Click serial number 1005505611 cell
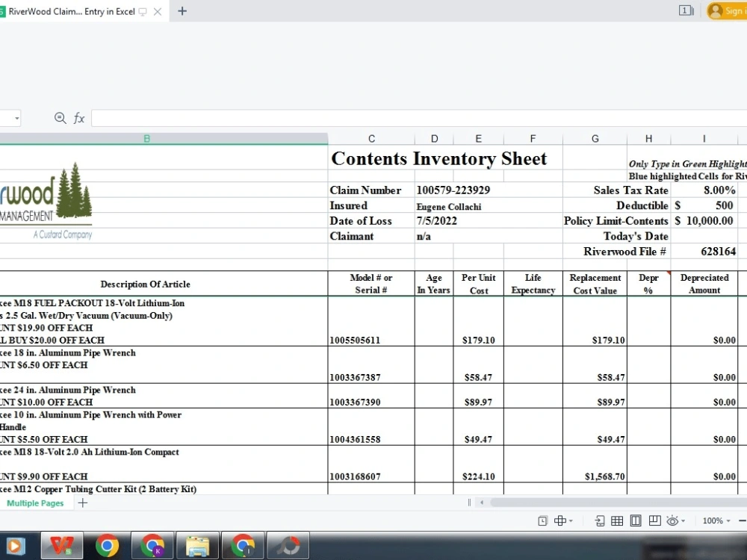Image resolution: width=747 pixels, height=560 pixels. click(x=371, y=321)
